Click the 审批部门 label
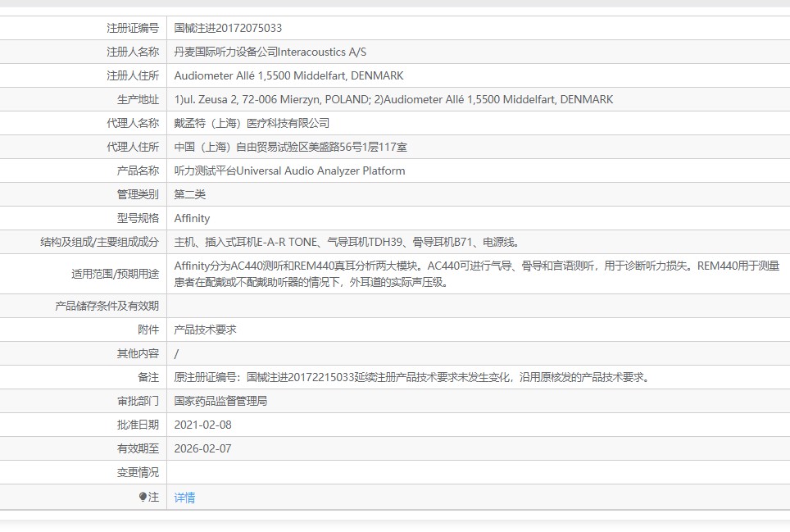This screenshot has width=790, height=532. tap(138, 401)
